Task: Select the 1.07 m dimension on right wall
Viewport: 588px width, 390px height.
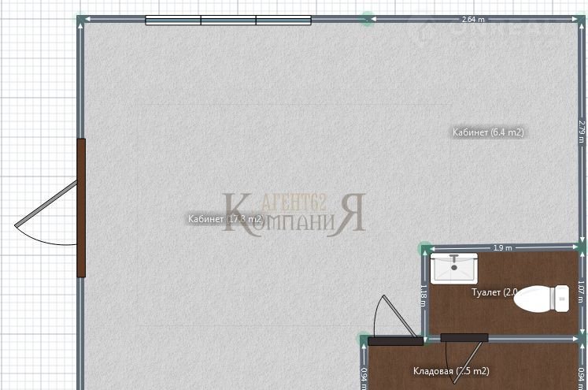Action: pos(582,292)
